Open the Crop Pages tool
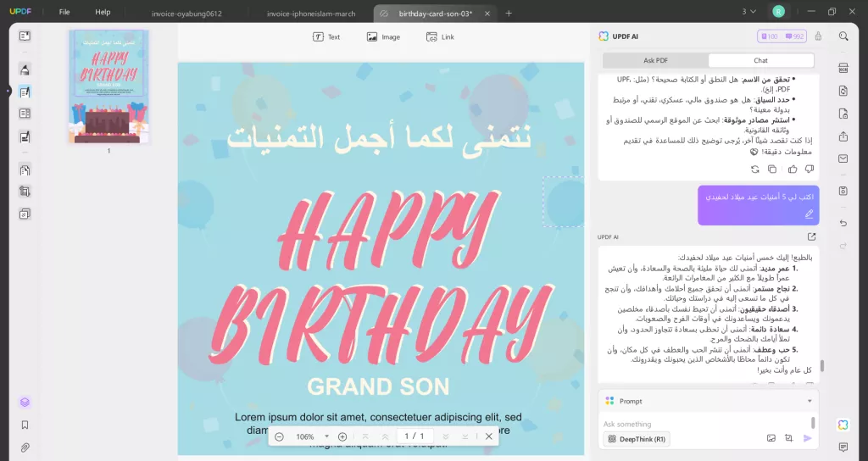The height and width of the screenshot is (461, 868). [25, 192]
